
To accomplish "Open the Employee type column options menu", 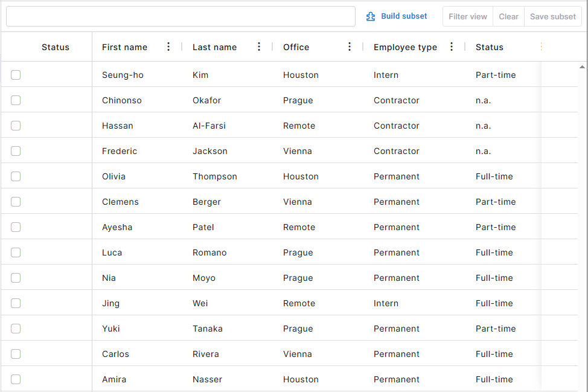I will (452, 47).
